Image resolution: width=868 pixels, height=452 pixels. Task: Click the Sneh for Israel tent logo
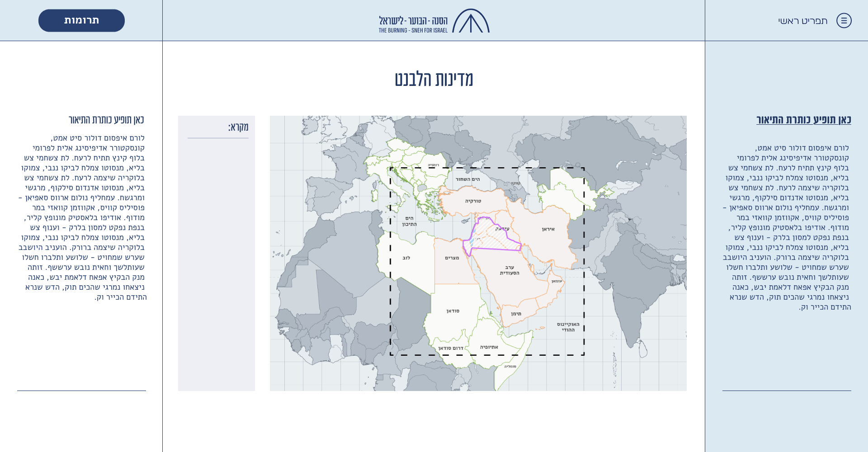(x=471, y=21)
